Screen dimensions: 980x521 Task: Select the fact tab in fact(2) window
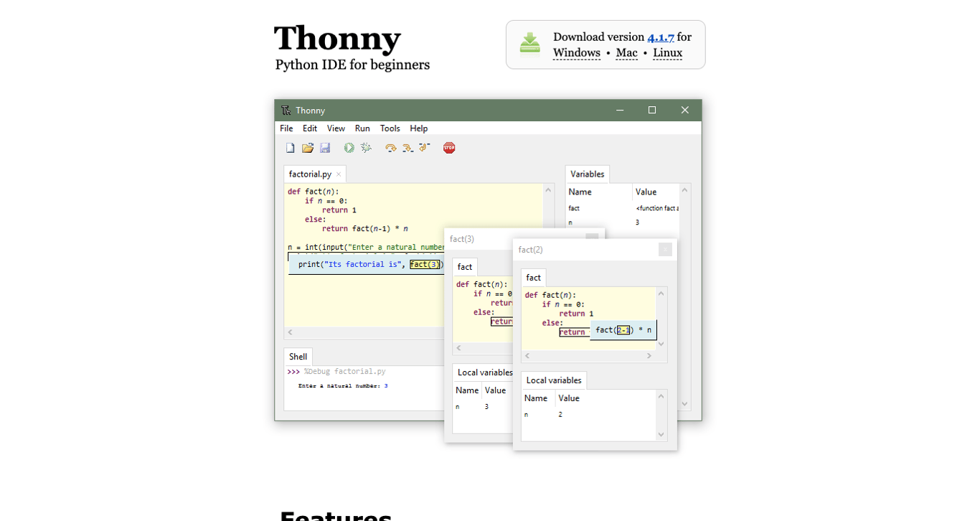(x=533, y=278)
